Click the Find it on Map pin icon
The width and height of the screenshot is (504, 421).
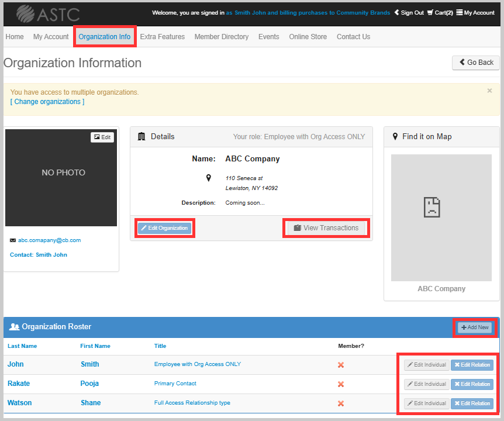pyautogui.click(x=395, y=137)
